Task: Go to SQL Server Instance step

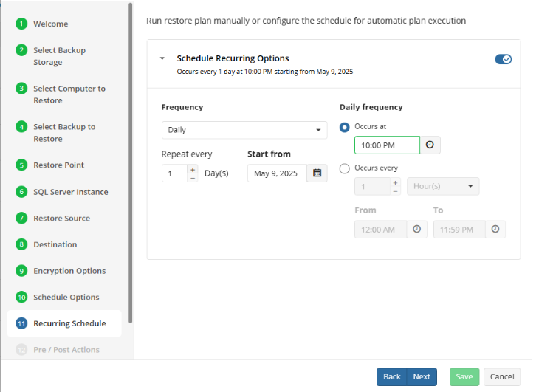Action: click(x=70, y=192)
